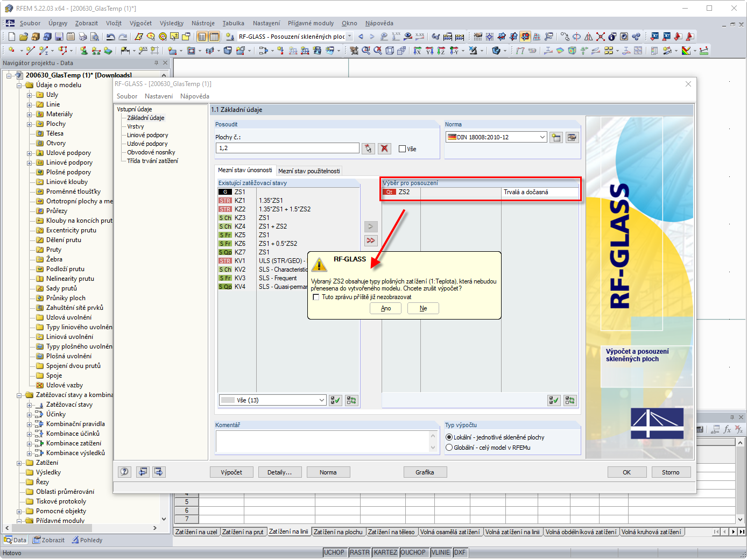The image size is (747, 560).
Task: Click the pick surfaces icon beside Plochy field
Action: click(x=368, y=148)
